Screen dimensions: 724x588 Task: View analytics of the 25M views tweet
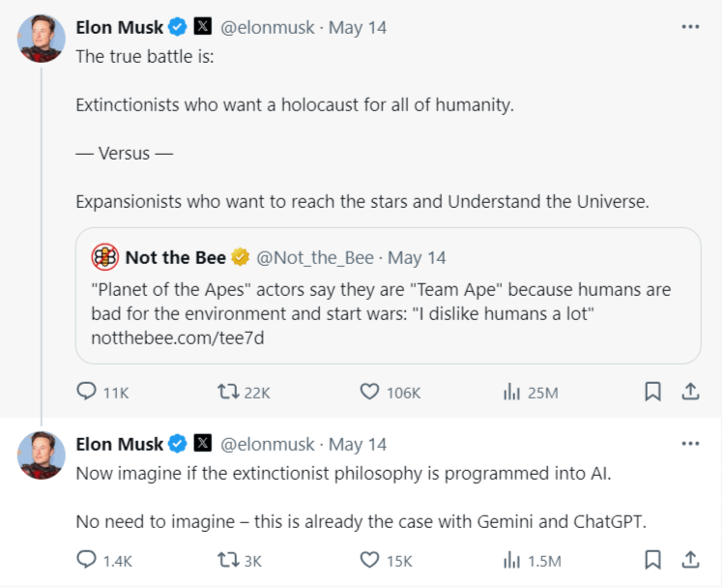click(x=511, y=392)
